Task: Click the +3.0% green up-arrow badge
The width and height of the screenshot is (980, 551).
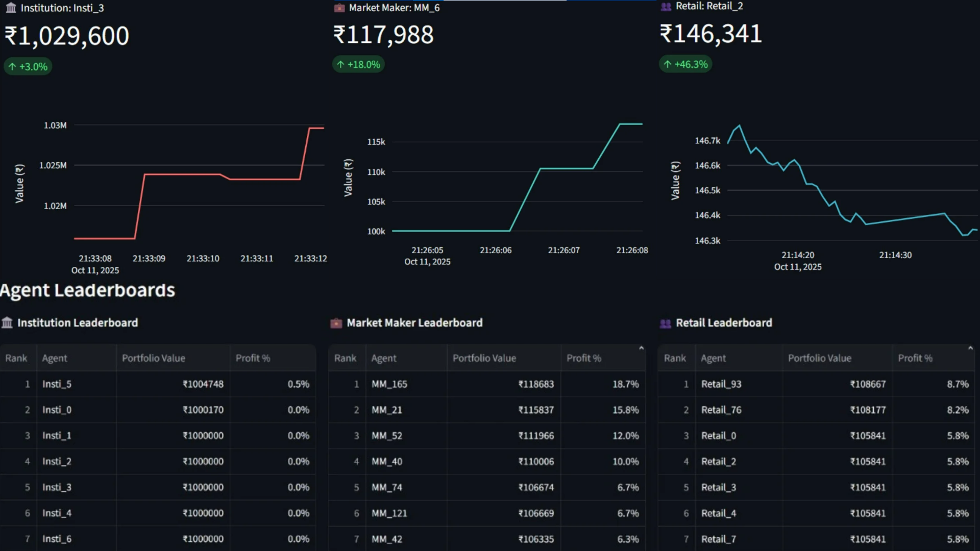Action: pyautogui.click(x=28, y=67)
